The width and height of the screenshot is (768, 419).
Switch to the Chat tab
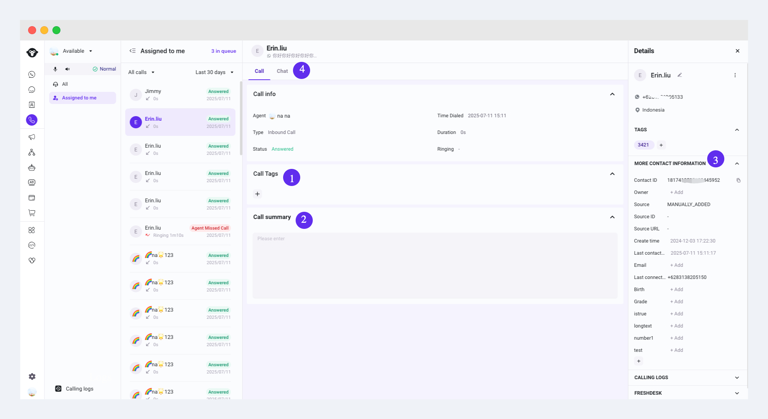[282, 71]
